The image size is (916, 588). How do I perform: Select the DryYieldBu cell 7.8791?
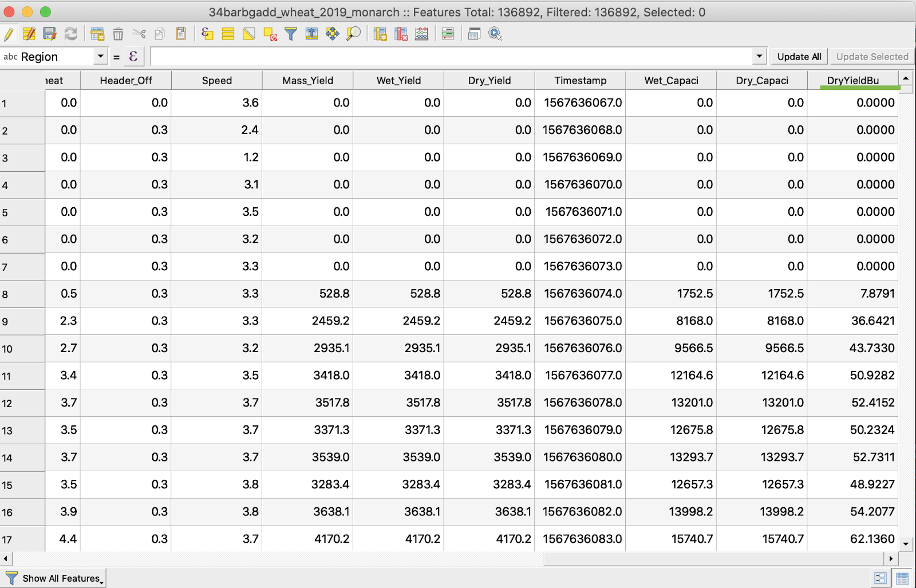tap(853, 294)
